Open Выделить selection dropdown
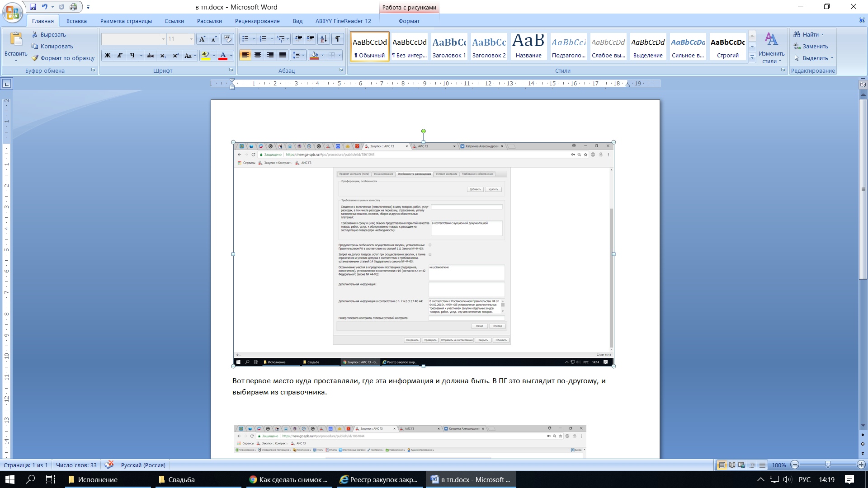The image size is (868, 488). [813, 58]
